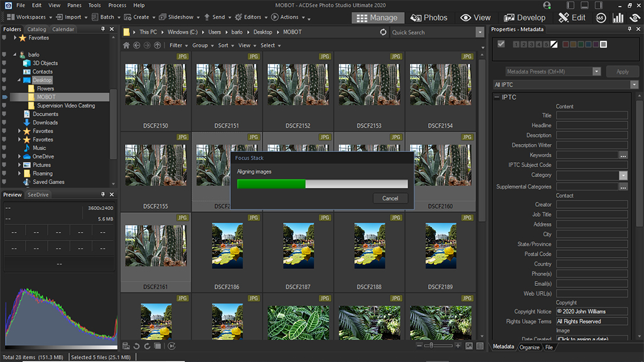Switch to the Catalog tab
This screenshot has width=644, height=362.
(x=36, y=29)
